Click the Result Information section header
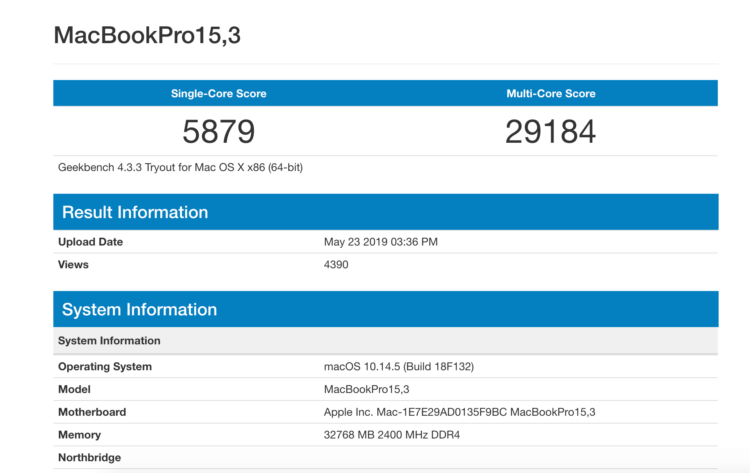 click(386, 212)
